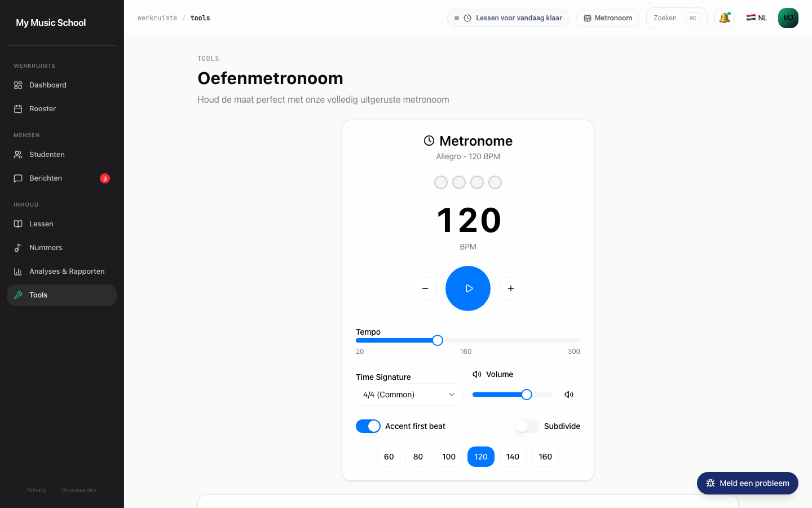Click the Volume slider handle
Screen dimensions: 812x508
coord(527,395)
